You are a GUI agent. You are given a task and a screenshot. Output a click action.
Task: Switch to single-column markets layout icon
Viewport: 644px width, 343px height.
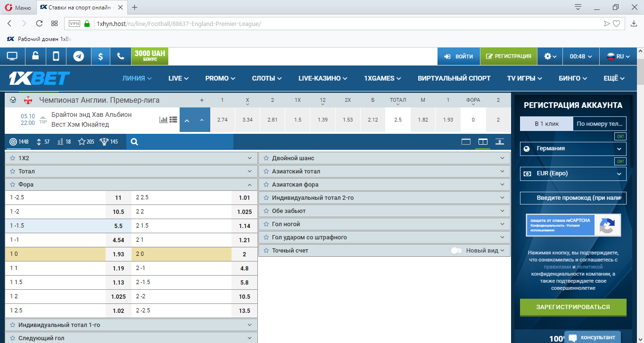point(466,141)
